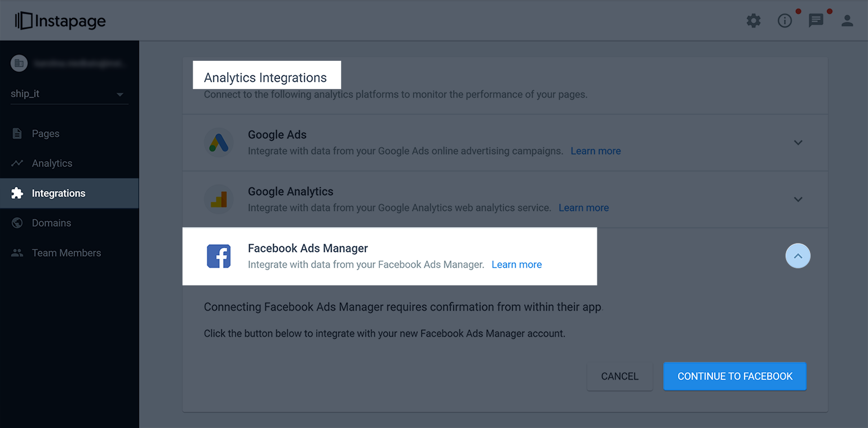
Task: Click 'Click the button below to integrate' text
Action: coord(384,333)
